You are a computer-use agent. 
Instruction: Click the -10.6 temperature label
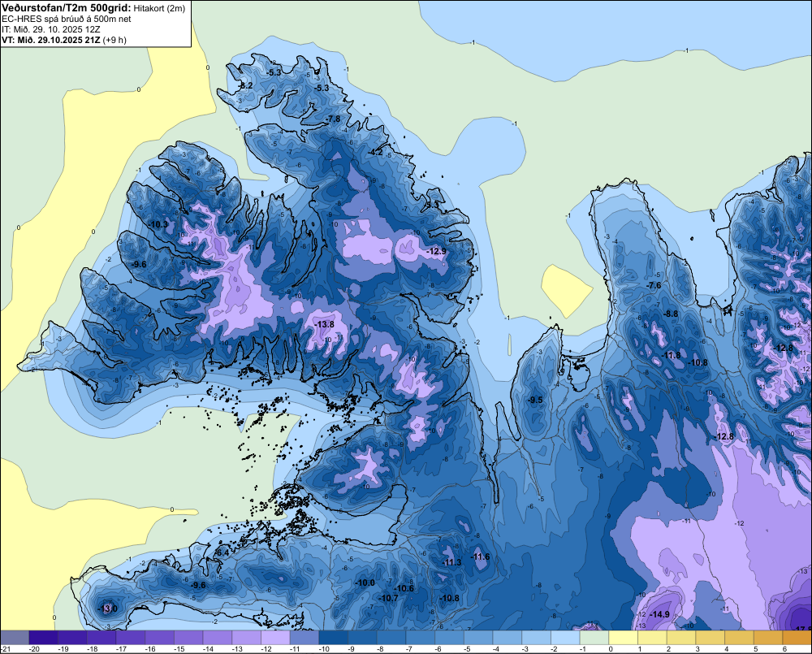[x=404, y=588]
